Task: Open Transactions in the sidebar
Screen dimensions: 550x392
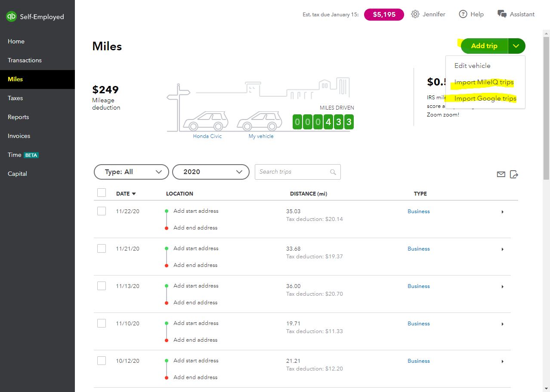Action: [37, 60]
